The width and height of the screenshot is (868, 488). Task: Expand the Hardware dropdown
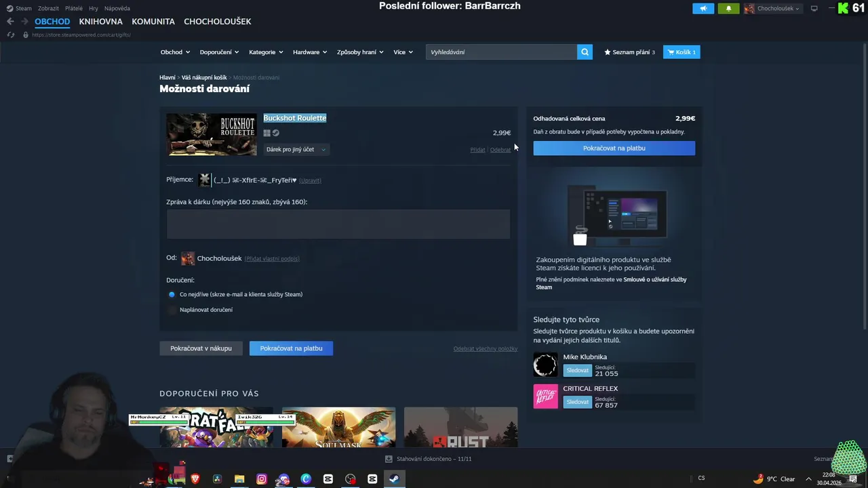(x=310, y=52)
